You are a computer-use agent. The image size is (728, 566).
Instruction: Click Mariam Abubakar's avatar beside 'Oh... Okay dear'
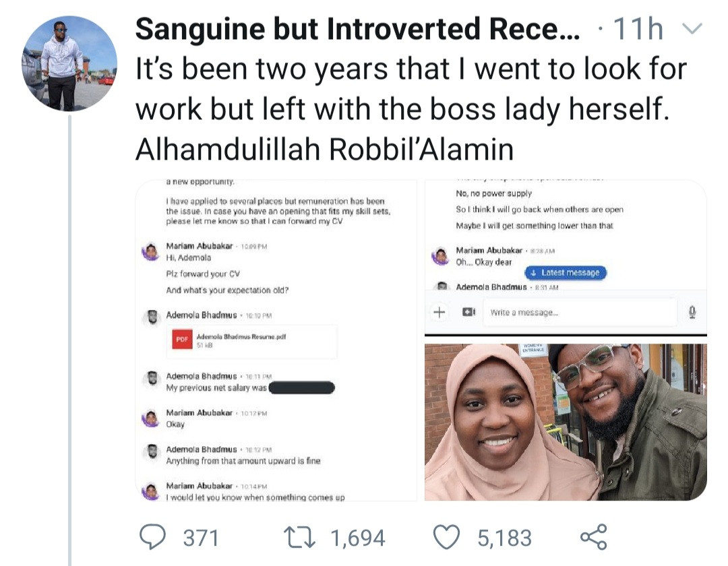point(441,255)
